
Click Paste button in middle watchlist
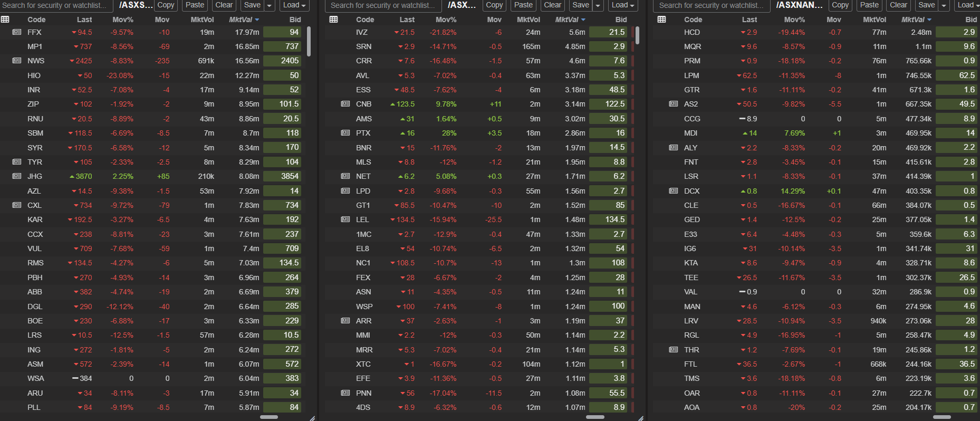pyautogui.click(x=523, y=5)
